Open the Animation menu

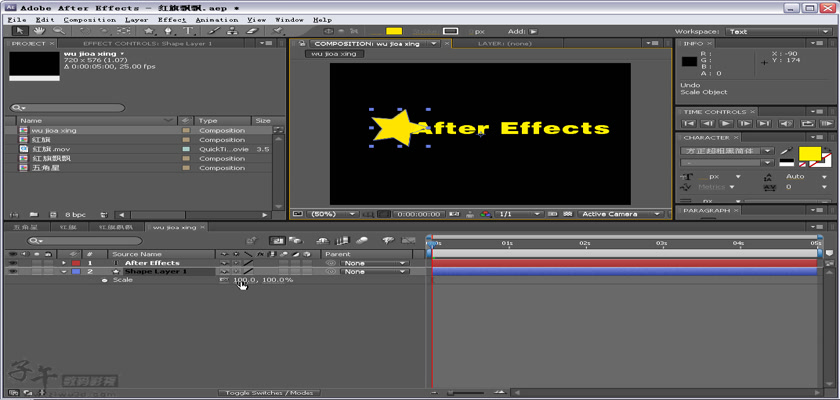(216, 20)
